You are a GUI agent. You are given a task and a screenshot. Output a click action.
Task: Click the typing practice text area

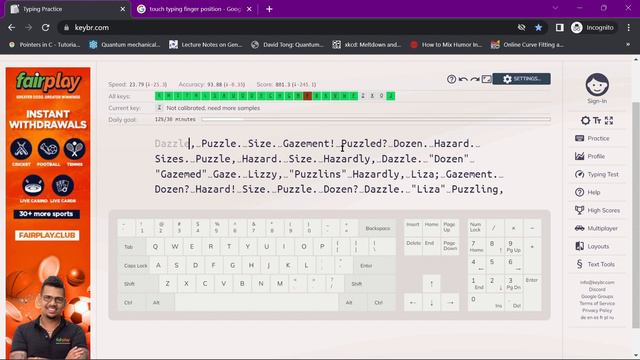point(329,167)
